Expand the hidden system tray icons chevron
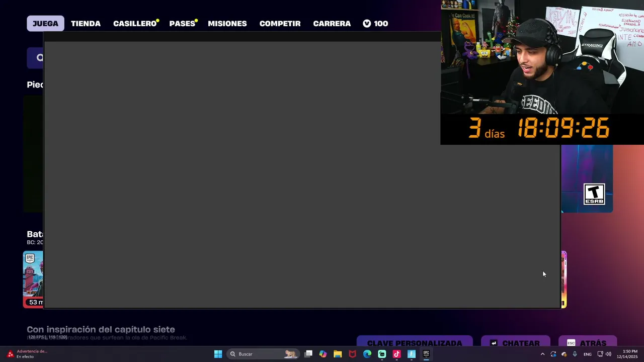This screenshot has width=644, height=362. 542,354
